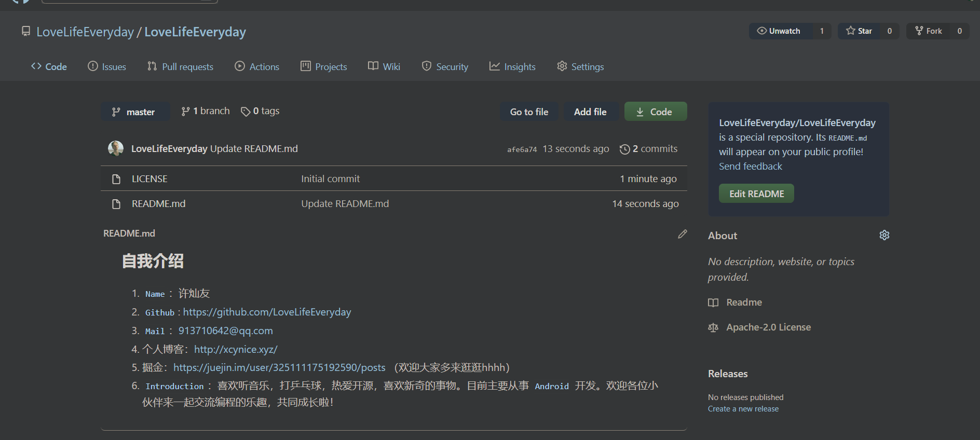Screen dimensions: 980x440
Task: Open the GitHub profile URL in README
Action: point(267,312)
